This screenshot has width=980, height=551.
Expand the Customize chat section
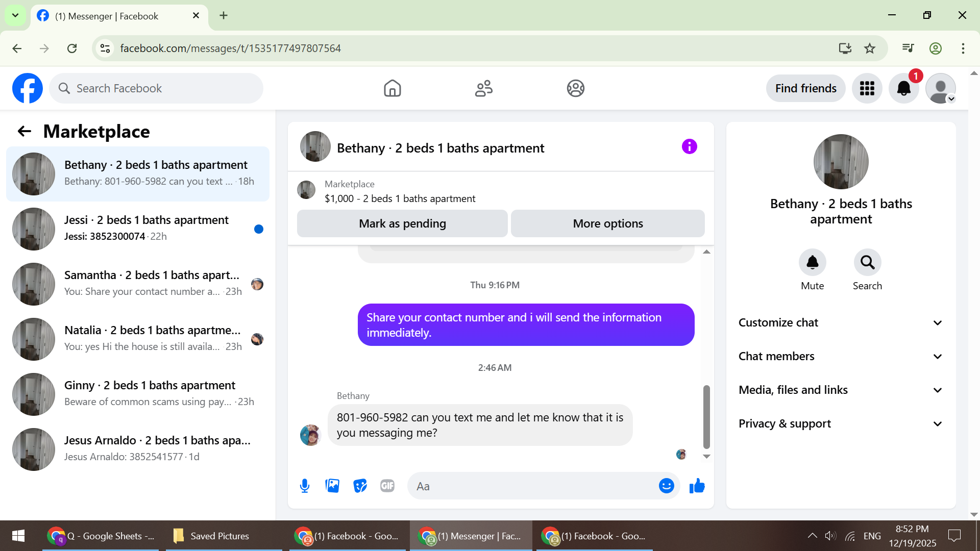pos(841,322)
